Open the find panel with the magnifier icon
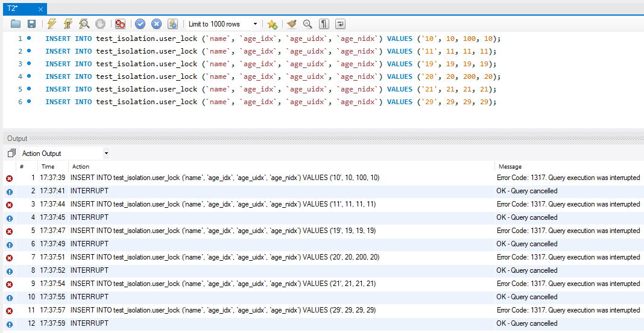This screenshot has width=644, height=333. click(308, 24)
